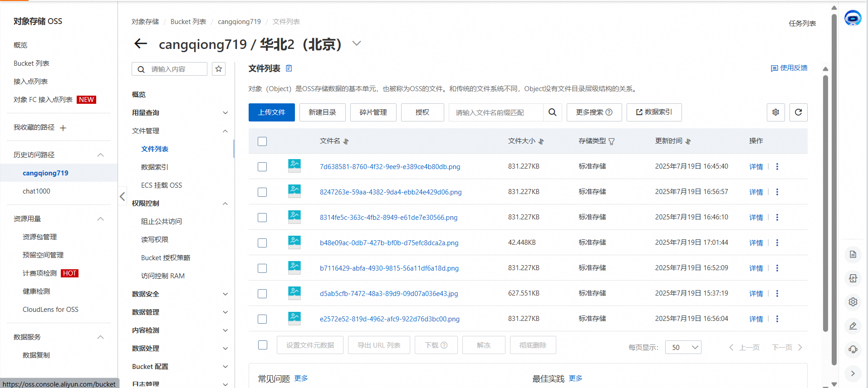Click the inner file list vertical scrollbar
Image resolution: width=868 pixels, height=388 pixels.
[x=825, y=204]
